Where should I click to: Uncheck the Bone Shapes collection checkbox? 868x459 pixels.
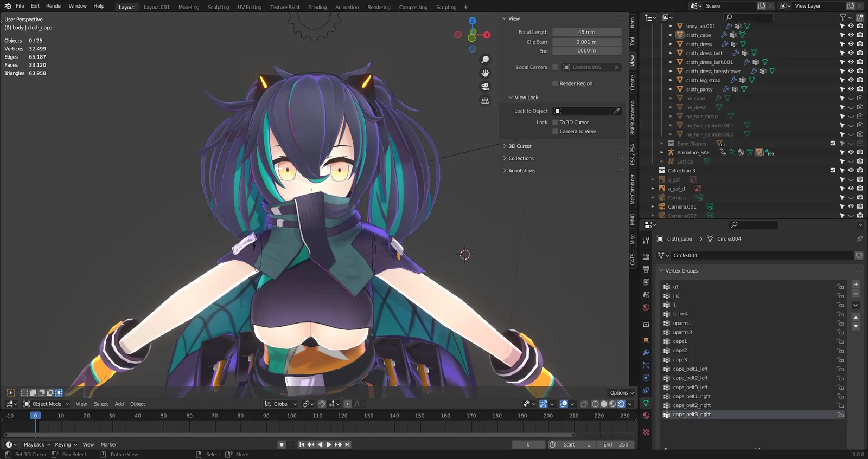pos(833,143)
